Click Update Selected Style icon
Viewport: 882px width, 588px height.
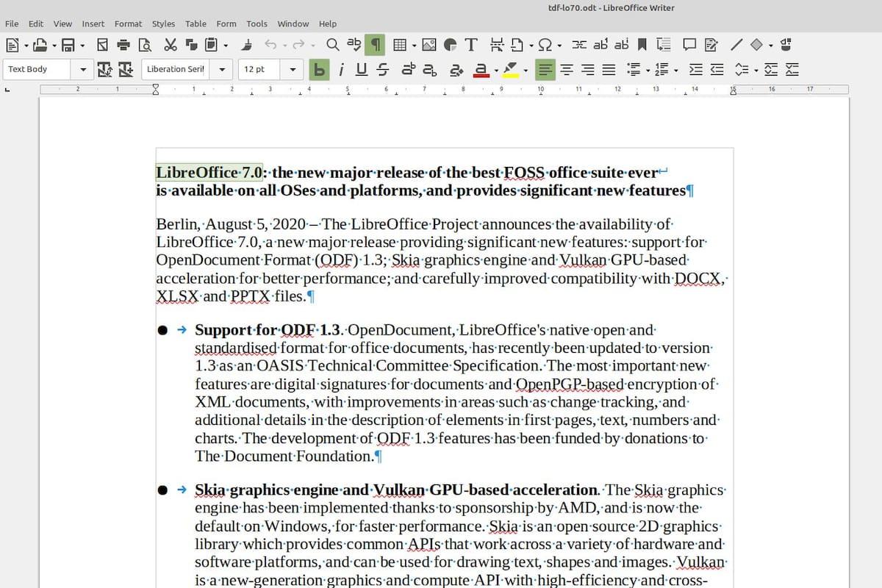pyautogui.click(x=104, y=70)
